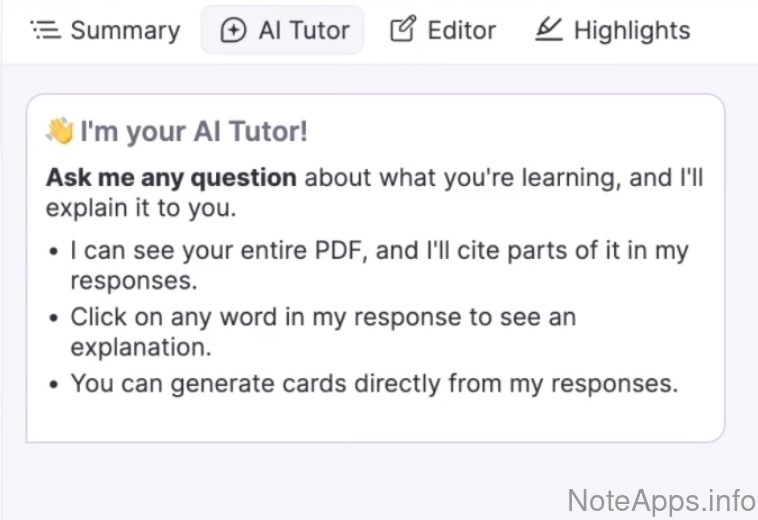The height and width of the screenshot is (520, 758).
Task: Click the waving hand emoji
Action: tap(59, 132)
